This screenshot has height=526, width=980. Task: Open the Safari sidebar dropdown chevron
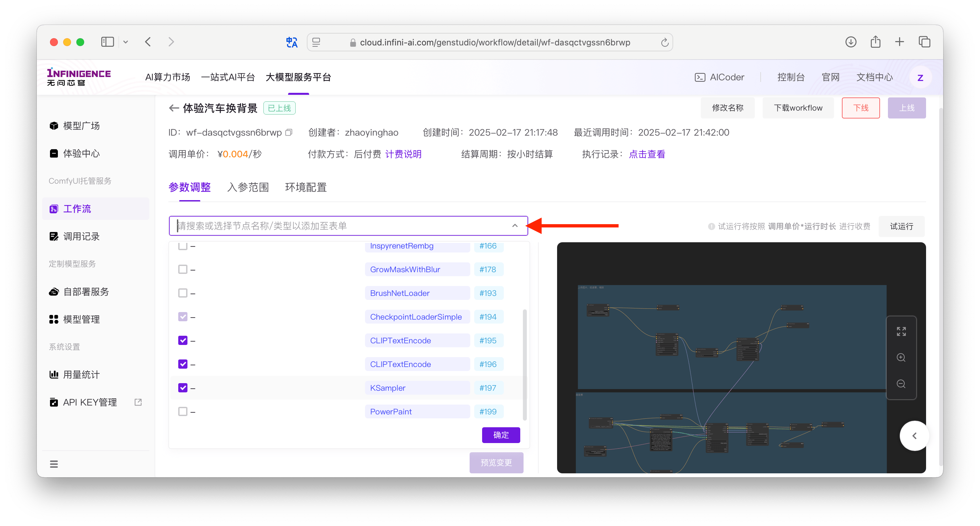coord(126,42)
